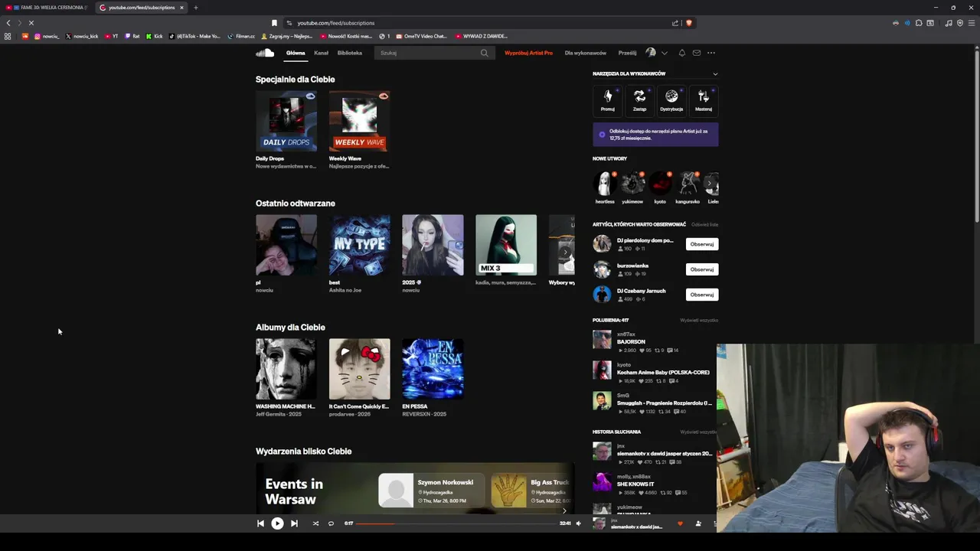Open Szymon Norkowski event card

(x=430, y=491)
